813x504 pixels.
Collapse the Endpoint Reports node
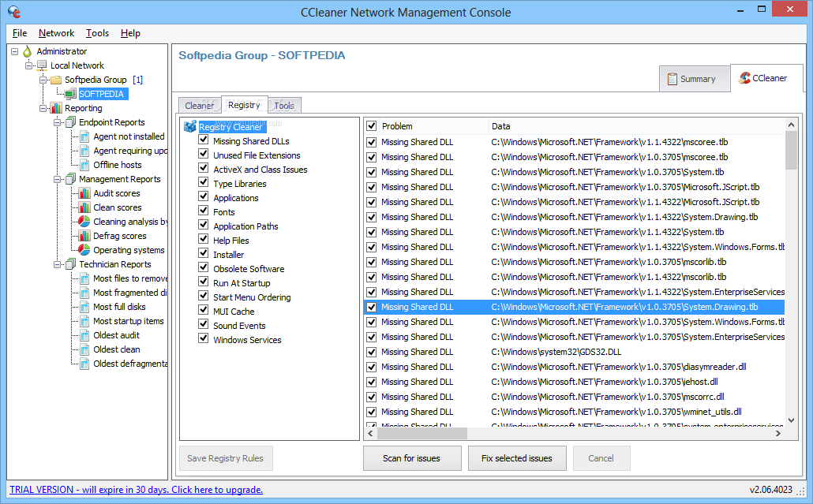tap(57, 122)
